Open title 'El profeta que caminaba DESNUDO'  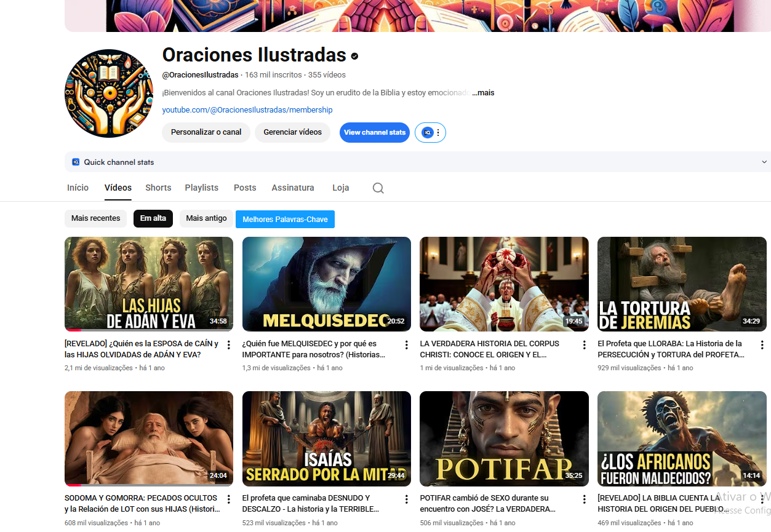[x=311, y=504]
